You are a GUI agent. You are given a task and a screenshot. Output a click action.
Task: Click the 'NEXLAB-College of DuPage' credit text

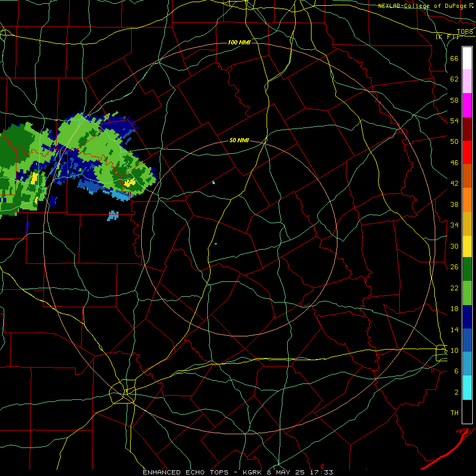click(x=422, y=6)
